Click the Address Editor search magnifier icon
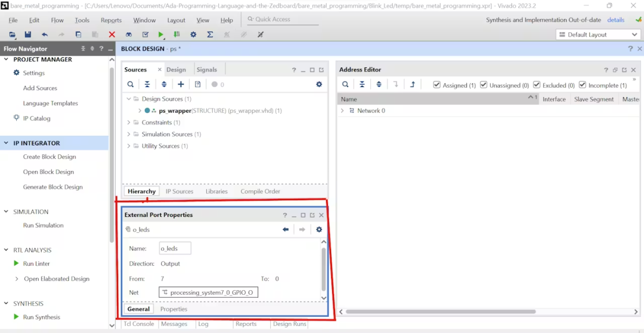This screenshot has height=333, width=644. click(345, 85)
